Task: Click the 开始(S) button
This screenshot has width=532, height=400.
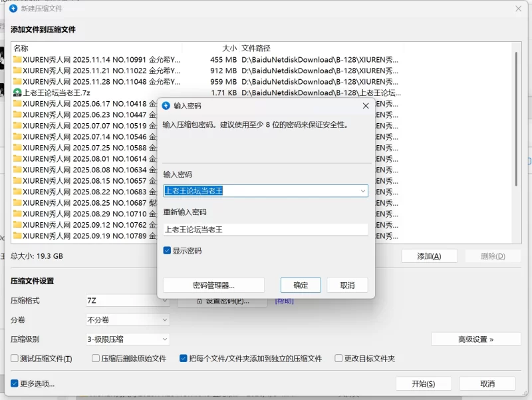Action: [424, 384]
